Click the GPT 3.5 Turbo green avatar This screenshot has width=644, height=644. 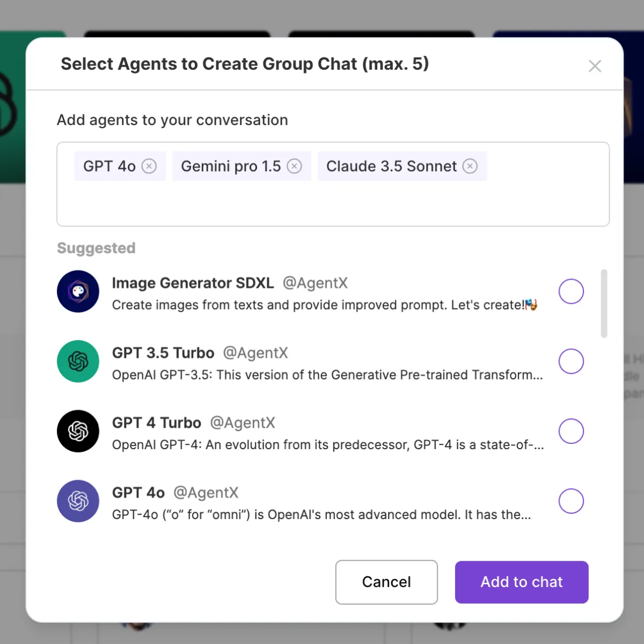[x=78, y=361]
